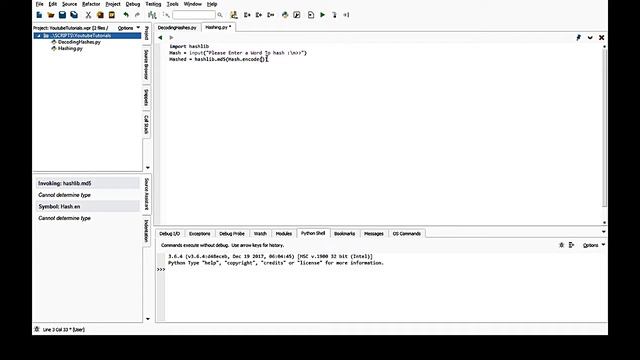Cut selection using the scissors icon
The width and height of the screenshot is (640, 360).
click(88, 15)
